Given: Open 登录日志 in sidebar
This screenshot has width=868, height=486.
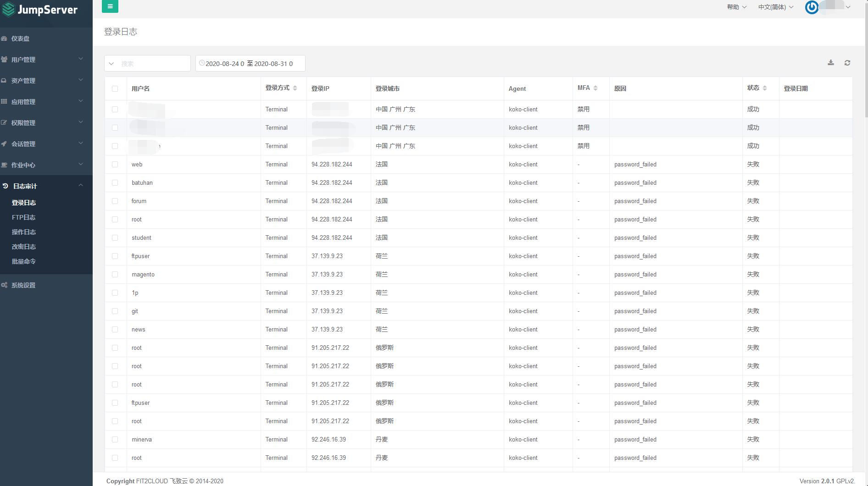Looking at the screenshot, I should [x=24, y=203].
